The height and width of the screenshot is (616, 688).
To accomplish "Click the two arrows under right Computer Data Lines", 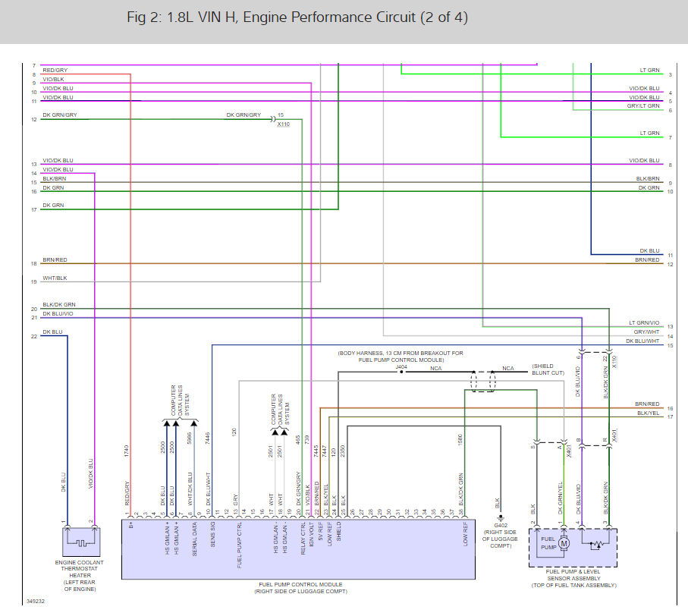I will [279, 432].
